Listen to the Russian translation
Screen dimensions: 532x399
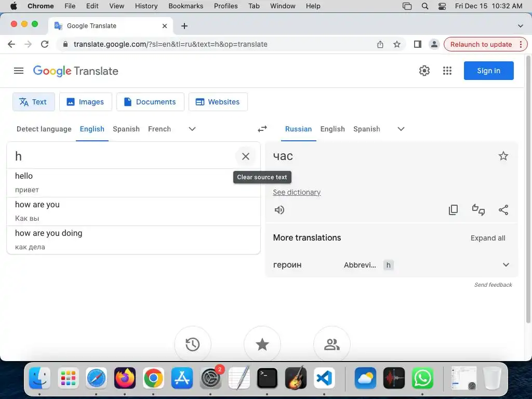click(x=279, y=210)
